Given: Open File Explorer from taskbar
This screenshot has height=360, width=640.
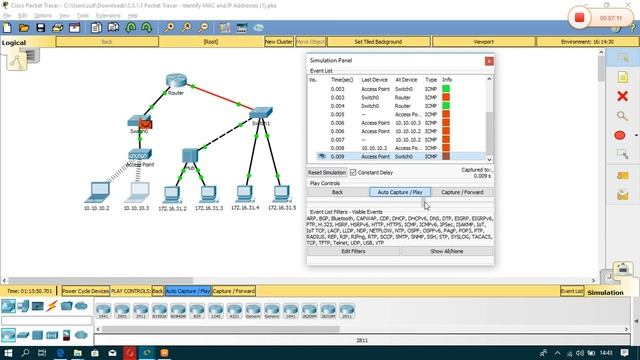Looking at the screenshot, I should 77,353.
